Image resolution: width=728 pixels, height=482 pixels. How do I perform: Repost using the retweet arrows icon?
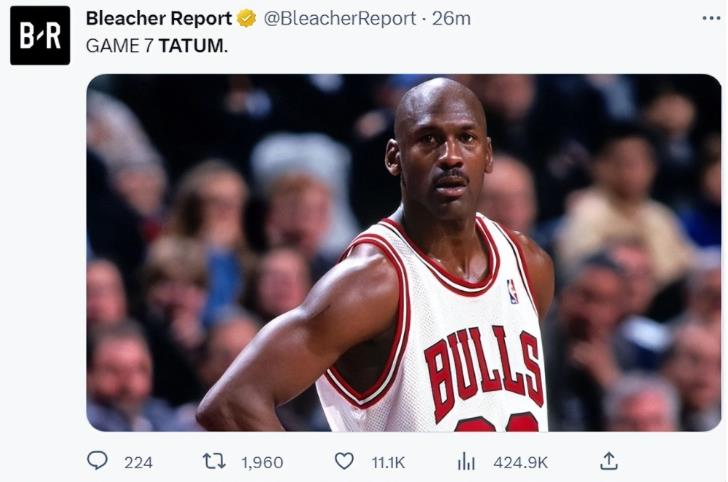[x=214, y=461]
